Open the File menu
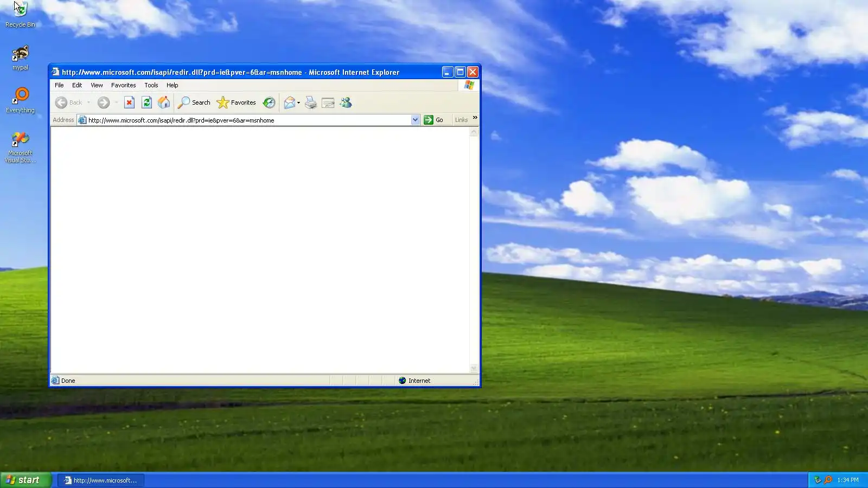Screen dimensions: 868x488 59,85
